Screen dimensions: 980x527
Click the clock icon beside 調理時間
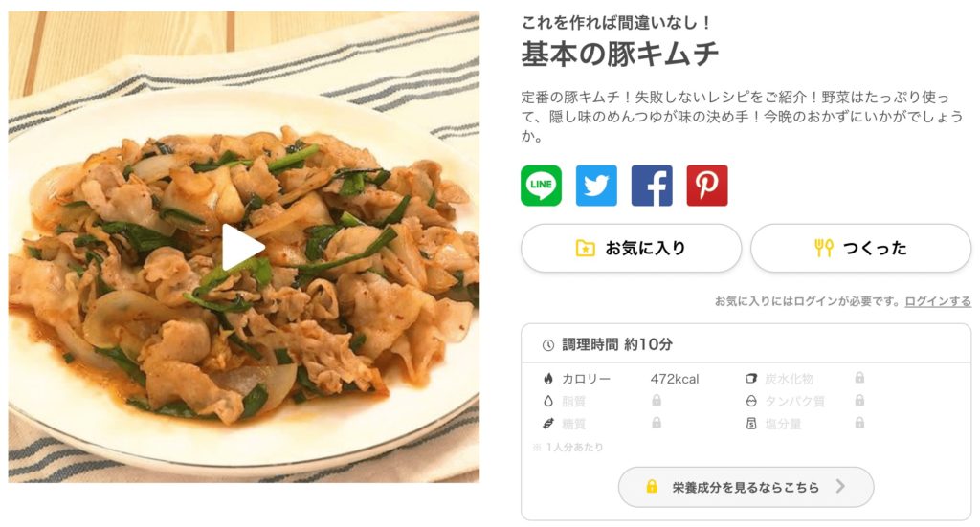click(x=548, y=344)
